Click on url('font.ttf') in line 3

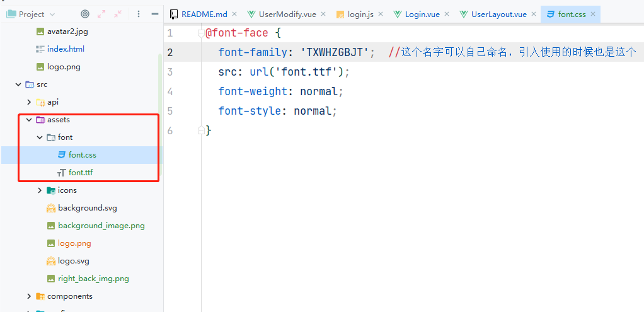click(299, 72)
